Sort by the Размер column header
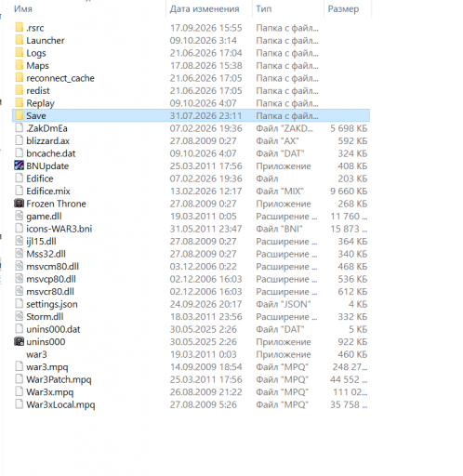 coord(343,8)
